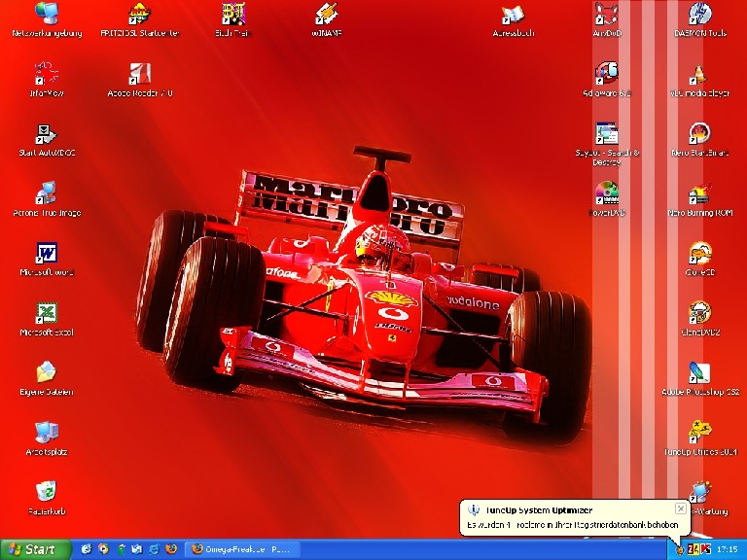This screenshot has width=747, height=560.
Task: Open the Netzwerkumgebung desktop icon
Action: pyautogui.click(x=46, y=14)
